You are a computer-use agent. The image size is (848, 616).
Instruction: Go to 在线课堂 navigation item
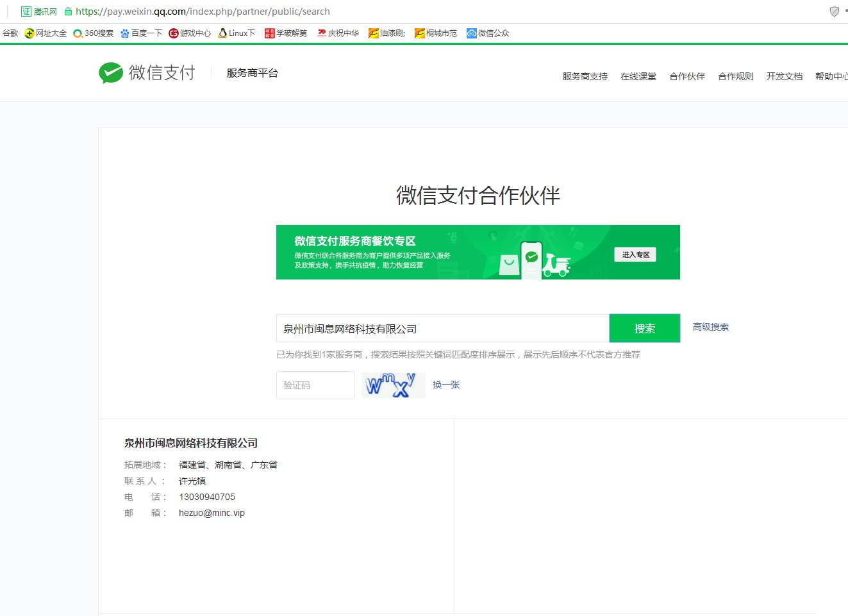(x=638, y=76)
